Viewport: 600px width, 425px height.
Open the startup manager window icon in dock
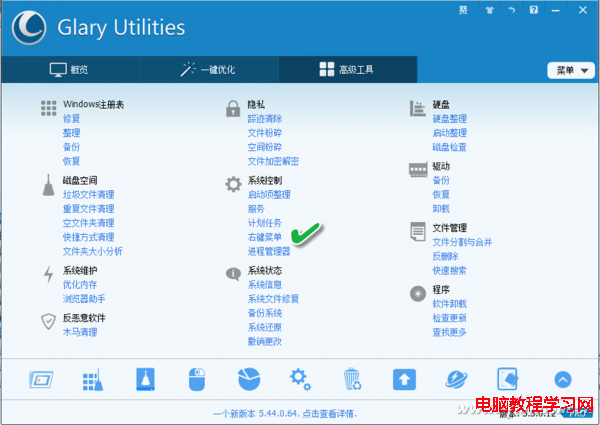[41, 380]
